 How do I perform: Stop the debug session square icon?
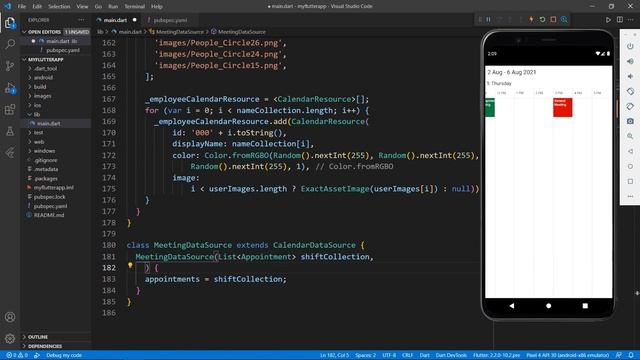point(553,20)
